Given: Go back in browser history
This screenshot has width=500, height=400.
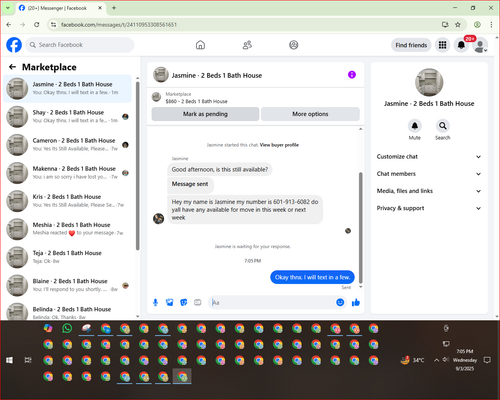Looking at the screenshot, I should point(9,25).
